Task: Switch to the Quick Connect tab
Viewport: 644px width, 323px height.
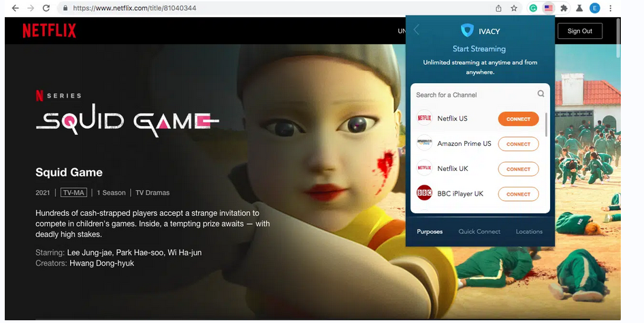Action: pos(479,232)
